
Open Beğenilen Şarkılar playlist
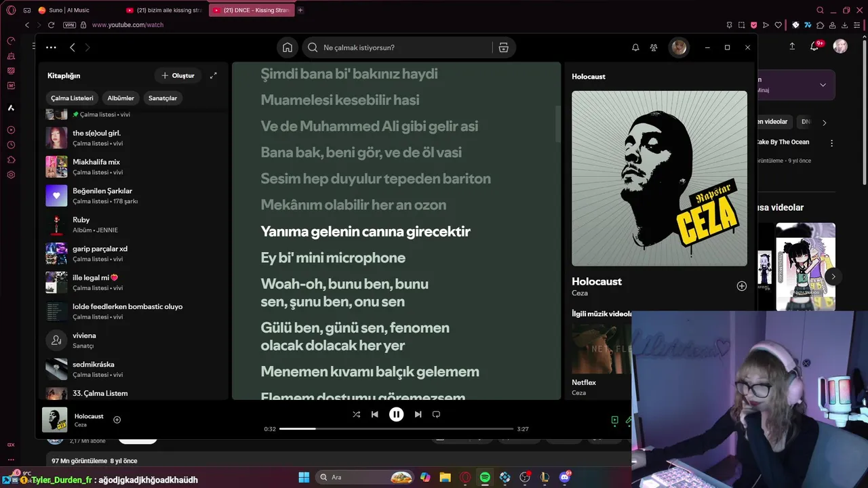(134, 196)
